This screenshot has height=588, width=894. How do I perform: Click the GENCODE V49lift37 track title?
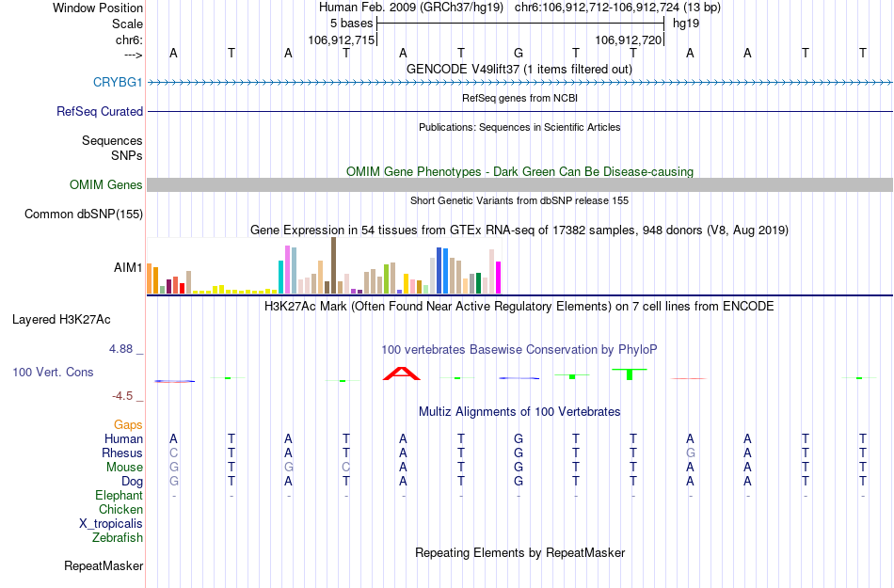point(519,70)
